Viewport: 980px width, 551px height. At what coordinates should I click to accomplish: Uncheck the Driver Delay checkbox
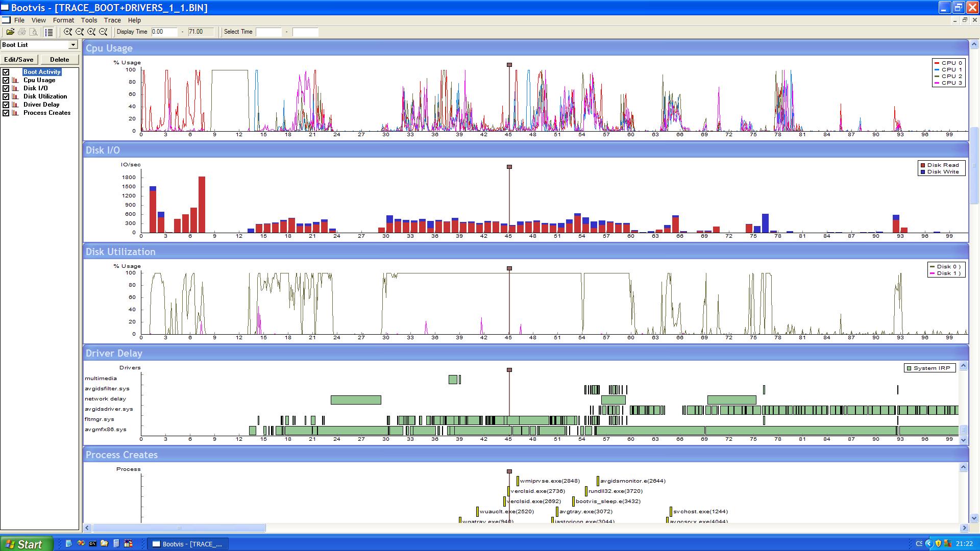[x=6, y=105]
